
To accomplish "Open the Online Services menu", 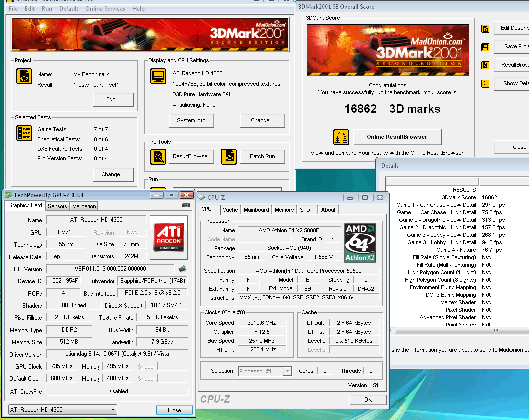I will point(105,9).
